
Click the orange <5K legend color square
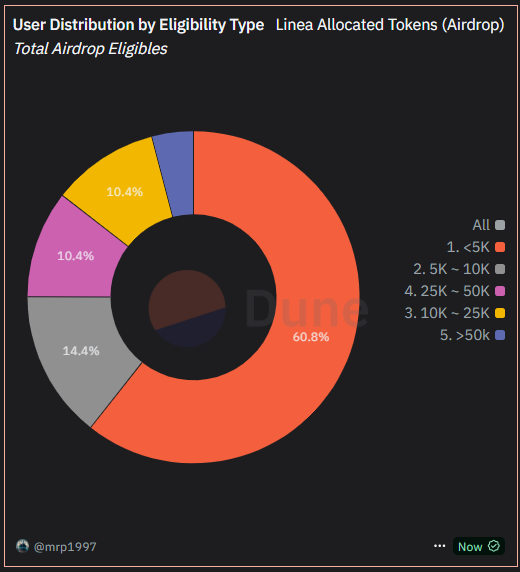[x=500, y=247]
